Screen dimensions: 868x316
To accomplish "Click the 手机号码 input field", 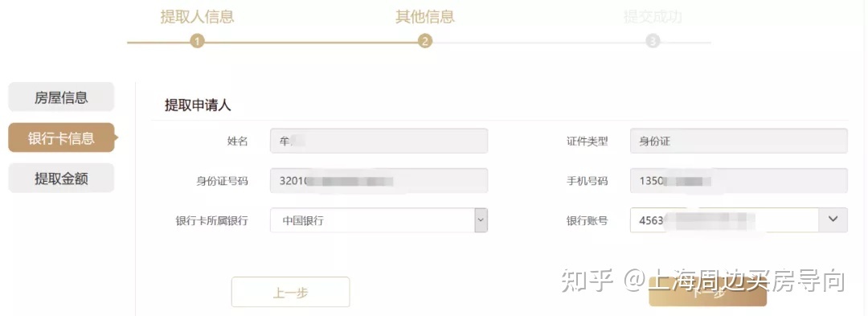I will click(739, 180).
